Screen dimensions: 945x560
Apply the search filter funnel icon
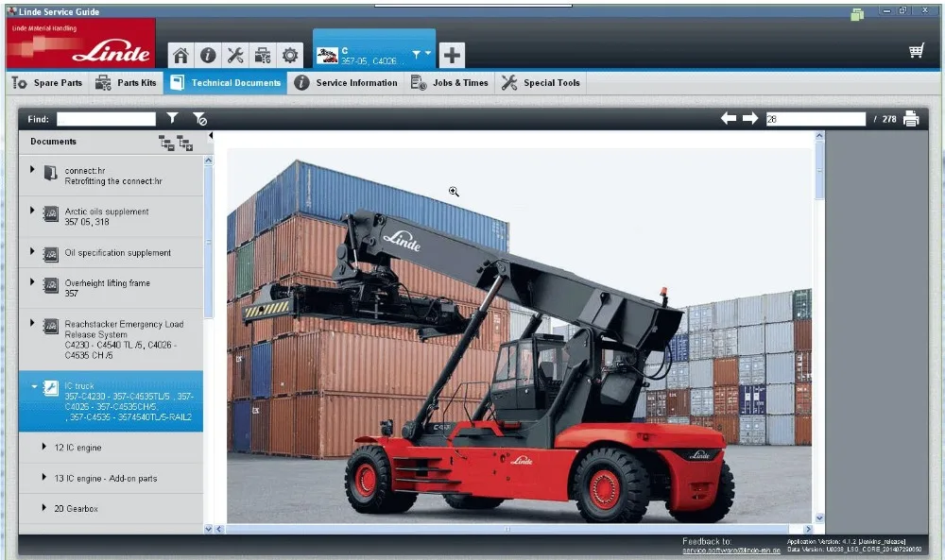(173, 118)
